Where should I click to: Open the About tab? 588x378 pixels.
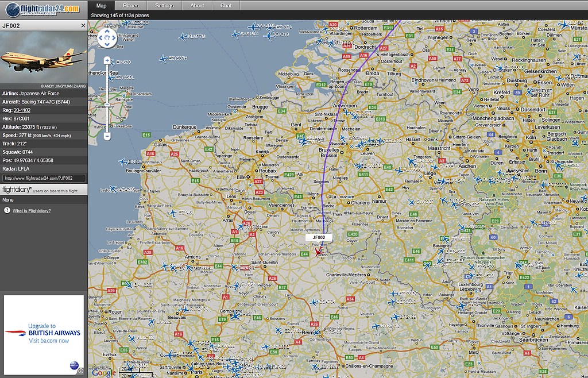click(197, 6)
